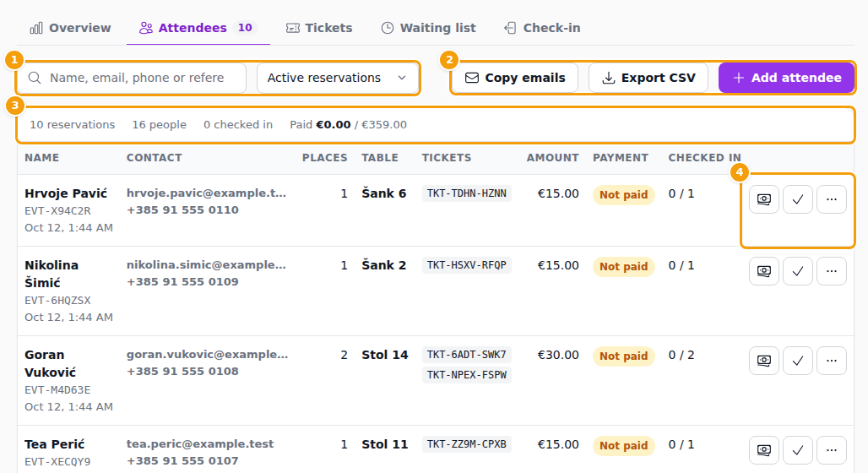Viewport: 868px width, 473px height.
Task: Click ticket code TKT-TDHN-HZNN
Action: tap(467, 193)
